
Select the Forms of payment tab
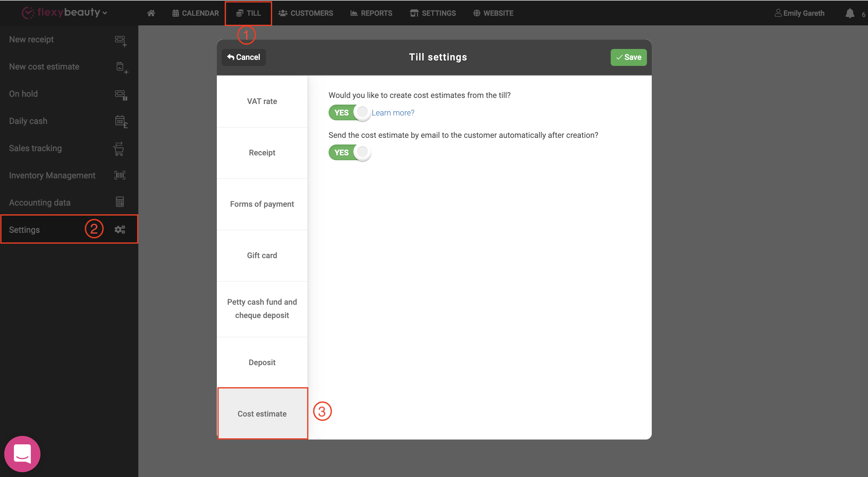point(262,204)
